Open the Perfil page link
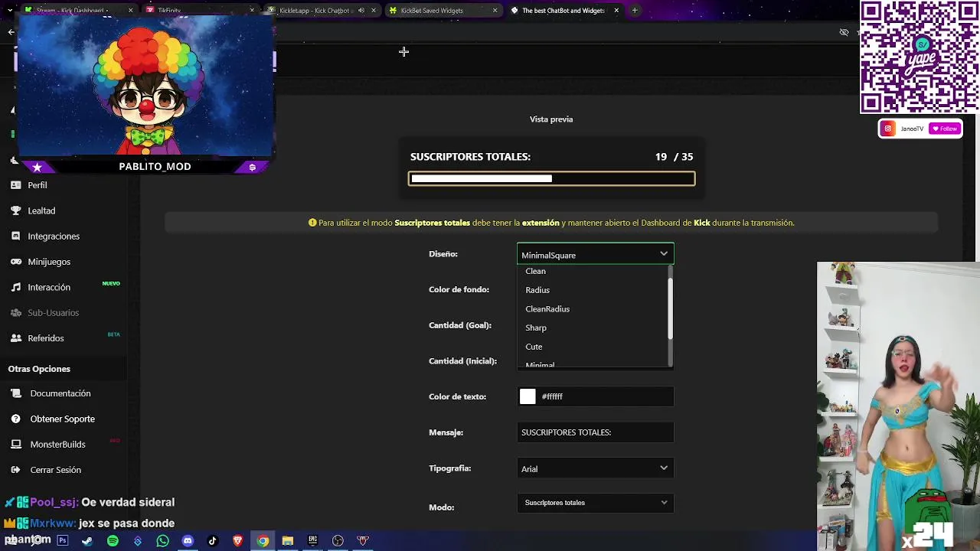Viewport: 980px width, 551px height. (x=38, y=185)
